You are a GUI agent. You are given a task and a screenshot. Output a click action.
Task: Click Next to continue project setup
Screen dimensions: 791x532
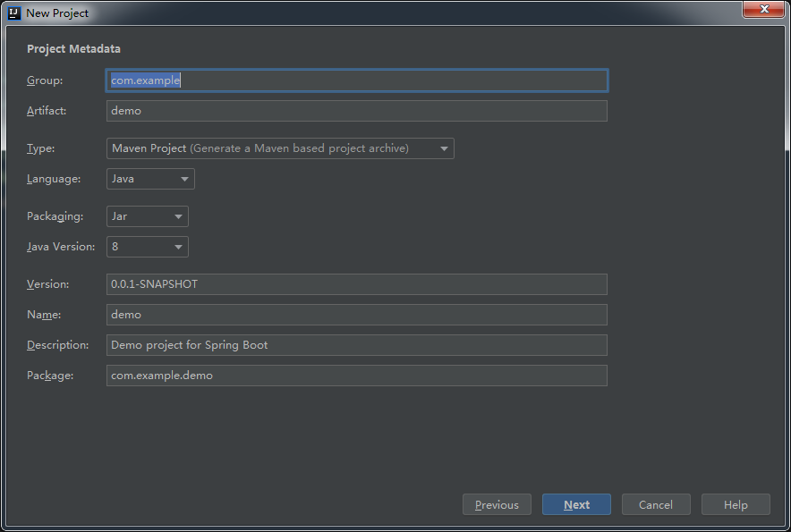(x=576, y=503)
